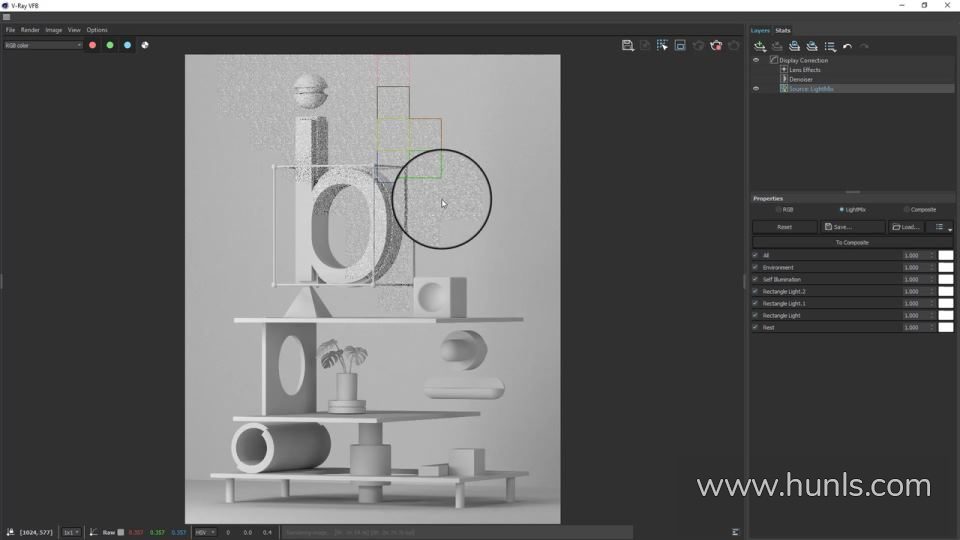
Task: Click the pixel info icon in status bar
Action: [10, 532]
